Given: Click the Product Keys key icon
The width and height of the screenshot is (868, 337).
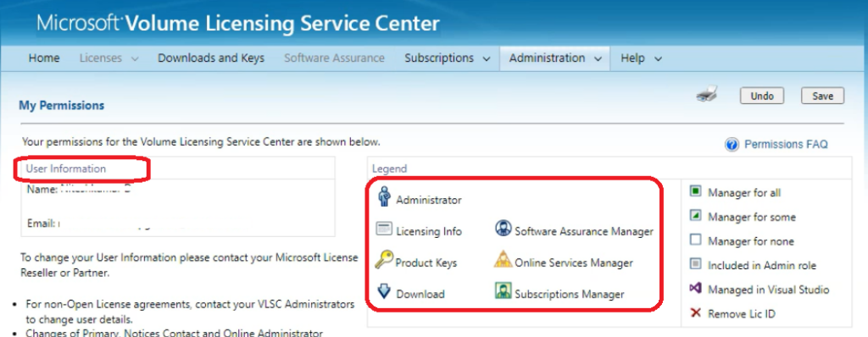Looking at the screenshot, I should pos(384,260).
